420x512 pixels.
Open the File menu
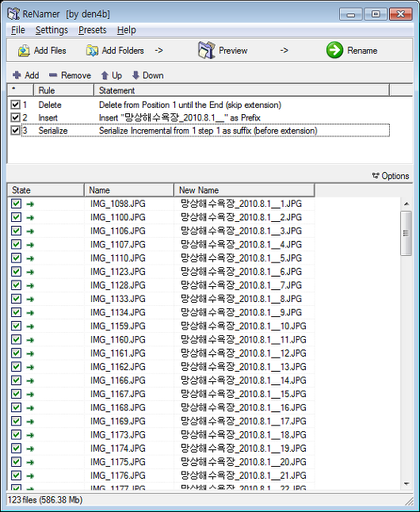[18, 30]
